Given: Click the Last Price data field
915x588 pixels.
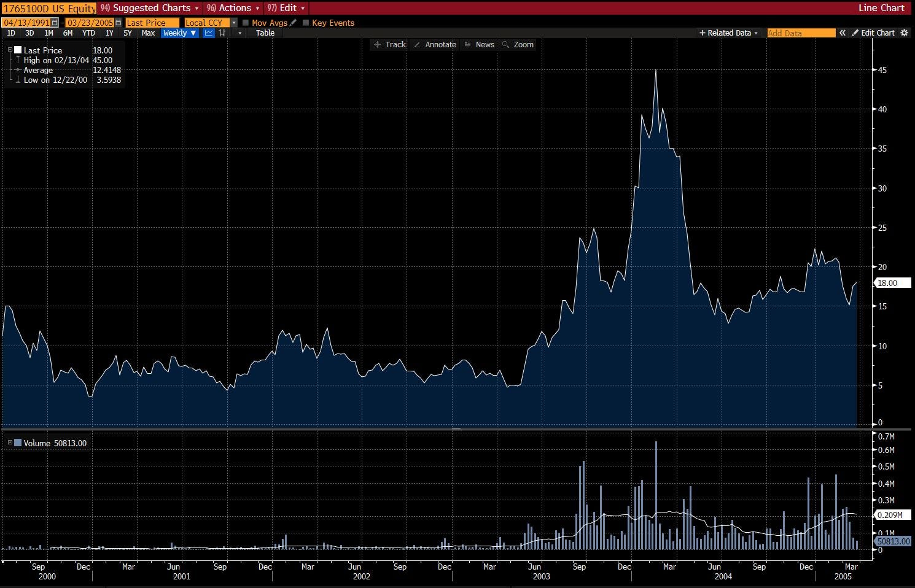Looking at the screenshot, I should (x=152, y=23).
